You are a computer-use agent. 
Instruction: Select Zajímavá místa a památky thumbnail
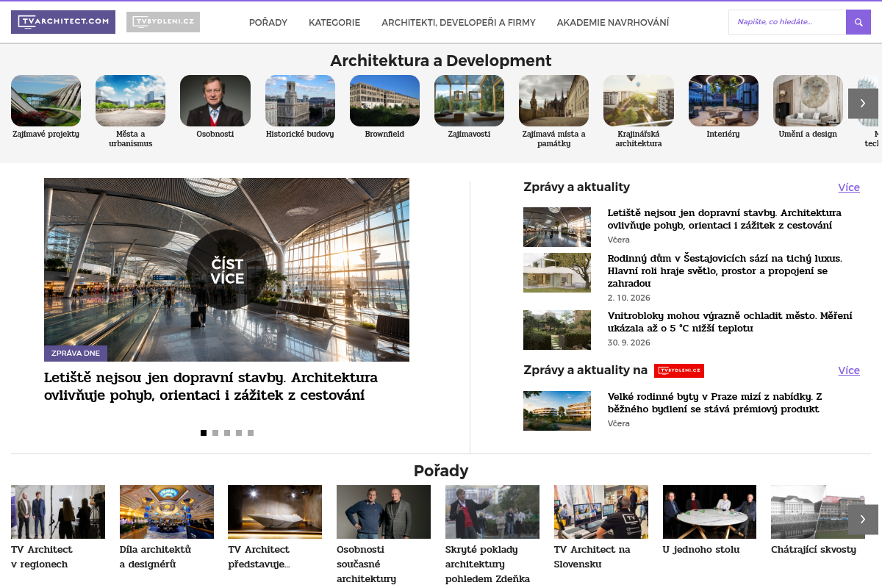coord(553,101)
